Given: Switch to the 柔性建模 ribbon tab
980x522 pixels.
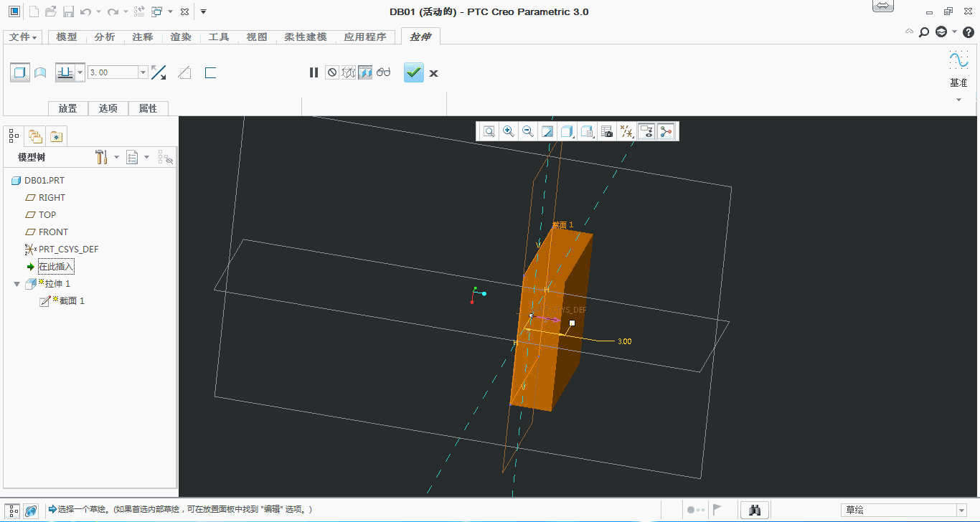Looking at the screenshot, I should [x=306, y=37].
